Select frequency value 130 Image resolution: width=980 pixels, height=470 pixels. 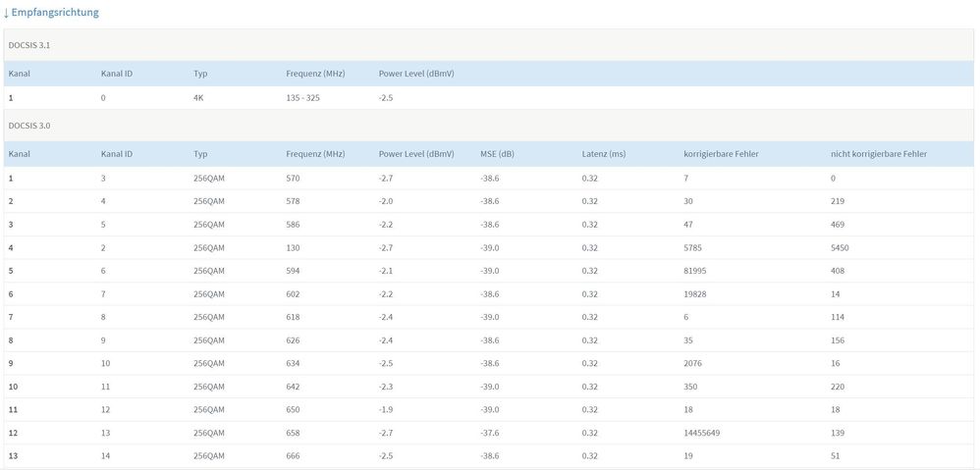293,248
